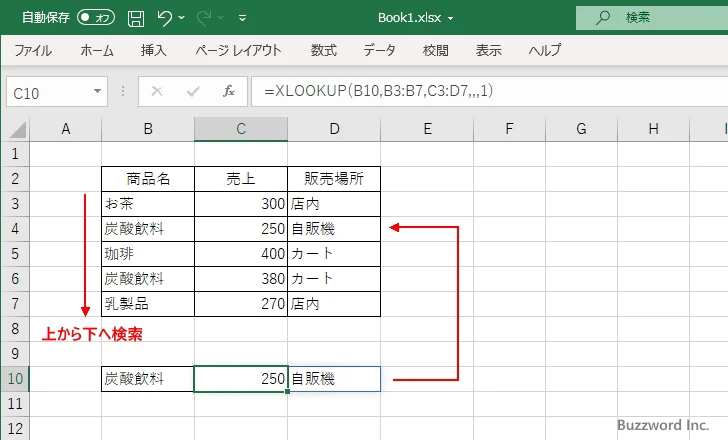Click cell 珈琲

pos(148,253)
